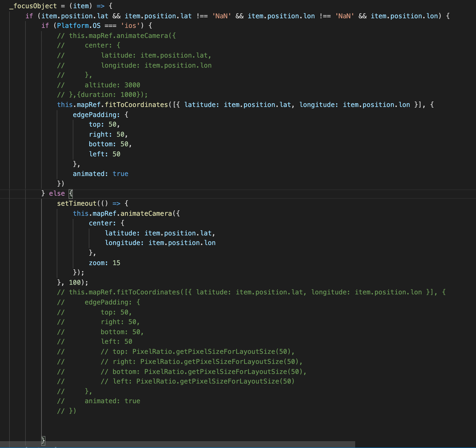Click the opening brace after else
The image size is (476, 448).
tap(71, 193)
